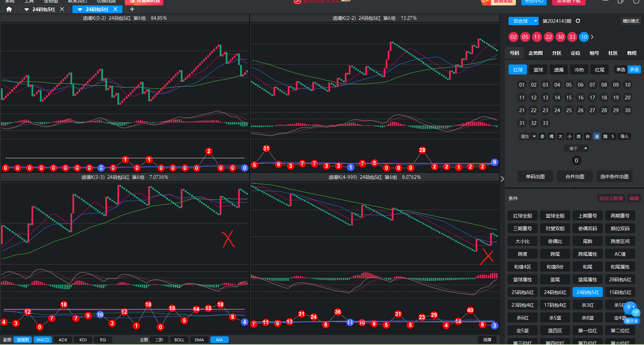Expand dropdown arrow of first 24码包5红 tab
644x345 pixels.
coord(26,9)
